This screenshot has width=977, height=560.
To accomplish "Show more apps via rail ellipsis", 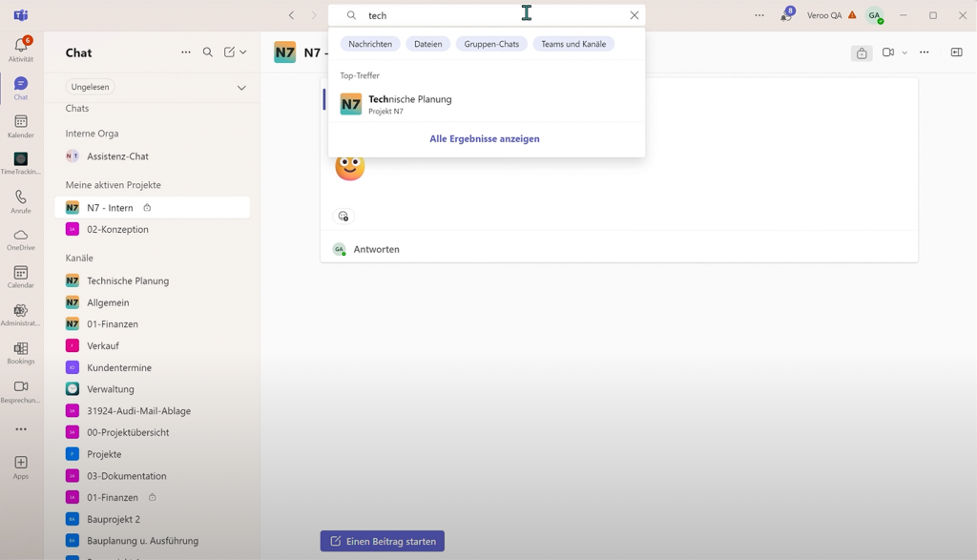I will (x=21, y=429).
